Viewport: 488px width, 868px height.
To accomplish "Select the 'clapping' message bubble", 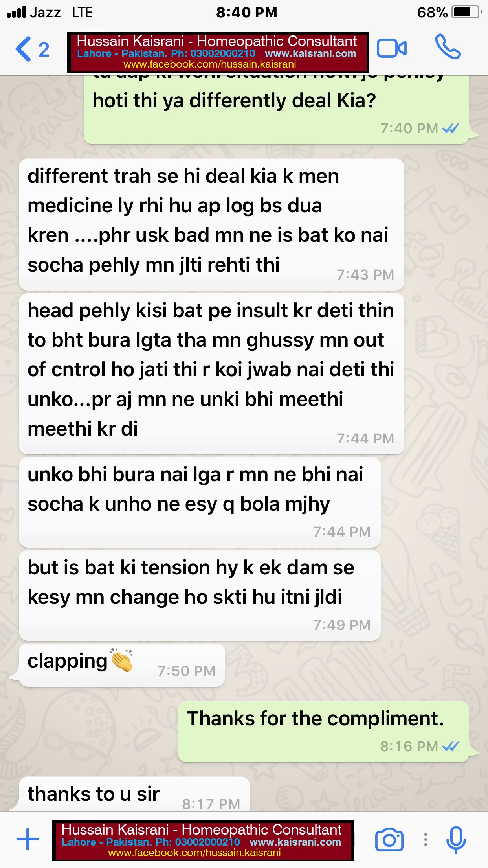I will click(122, 665).
